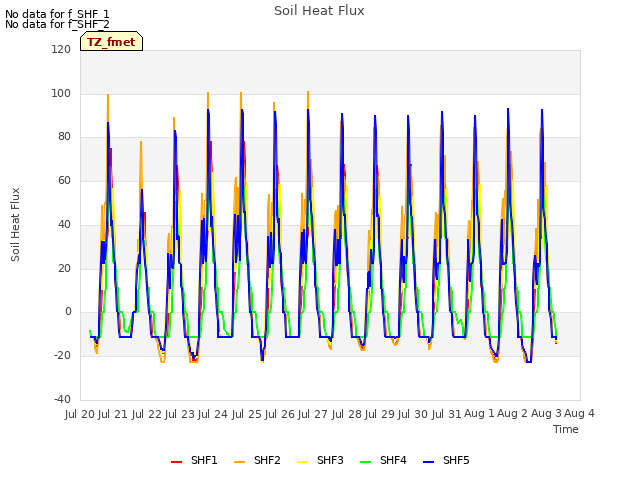Click the 'Aug 2' x-axis tick label
Image resolution: width=640 pixels, height=480 pixels.
[513, 414]
